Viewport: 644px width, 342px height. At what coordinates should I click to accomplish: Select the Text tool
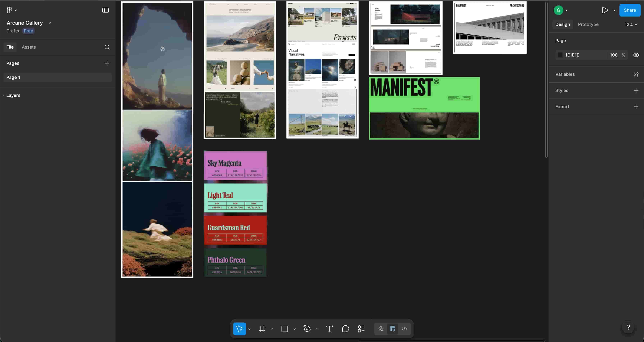coord(330,329)
